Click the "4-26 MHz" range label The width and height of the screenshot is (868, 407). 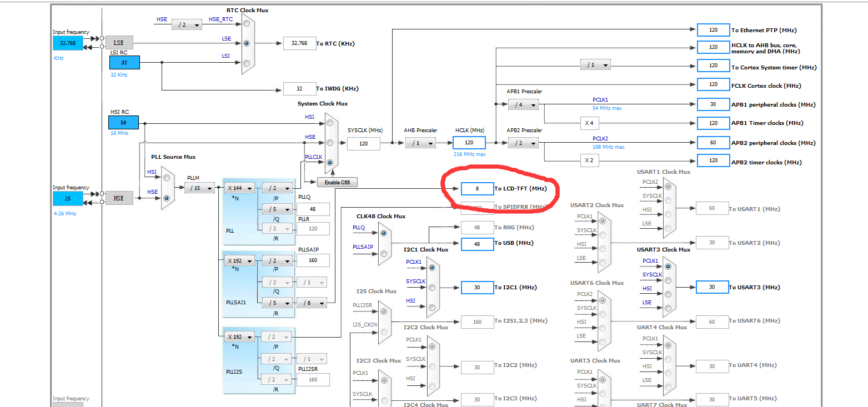click(65, 213)
